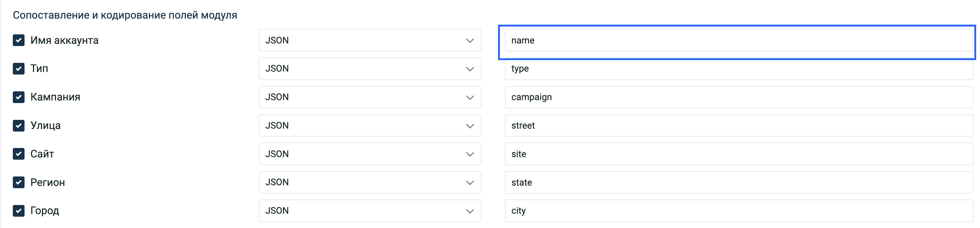Select the 'campaign' text field
This screenshot has height=228, width=980.
tap(739, 97)
